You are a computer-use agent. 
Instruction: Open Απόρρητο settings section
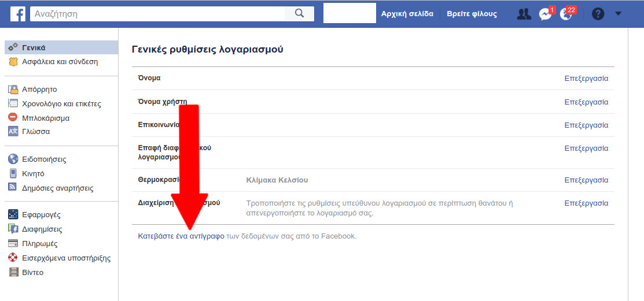click(39, 90)
